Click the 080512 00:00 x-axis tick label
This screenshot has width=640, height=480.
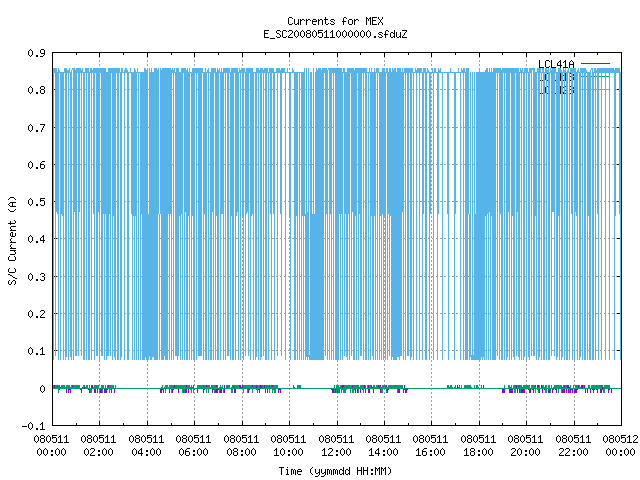(620, 446)
